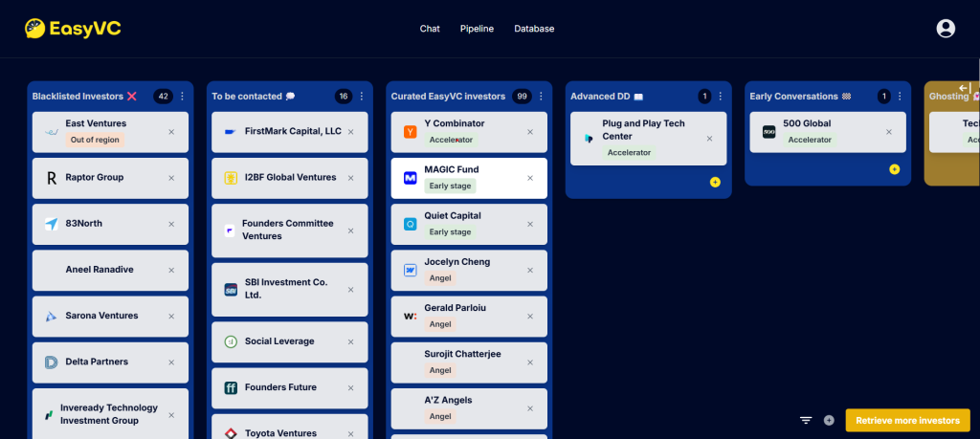The image size is (980, 439).
Task: Switch to the Database page
Action: (x=534, y=29)
